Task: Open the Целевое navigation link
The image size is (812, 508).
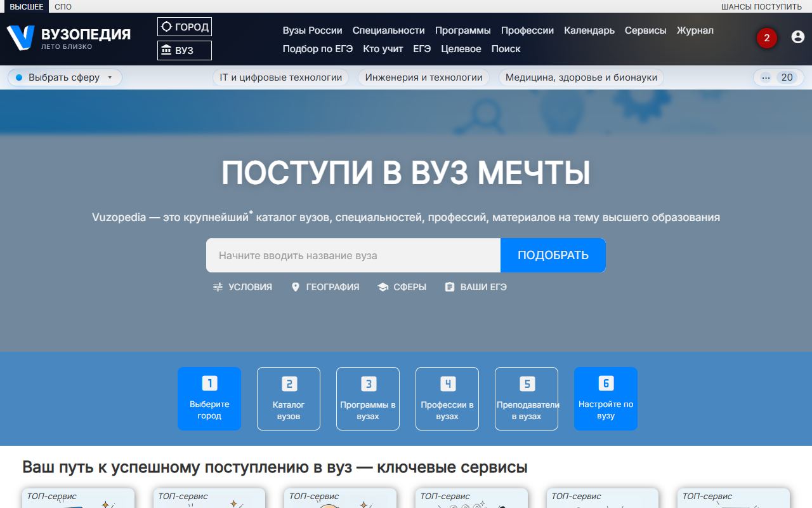Action: (x=461, y=49)
